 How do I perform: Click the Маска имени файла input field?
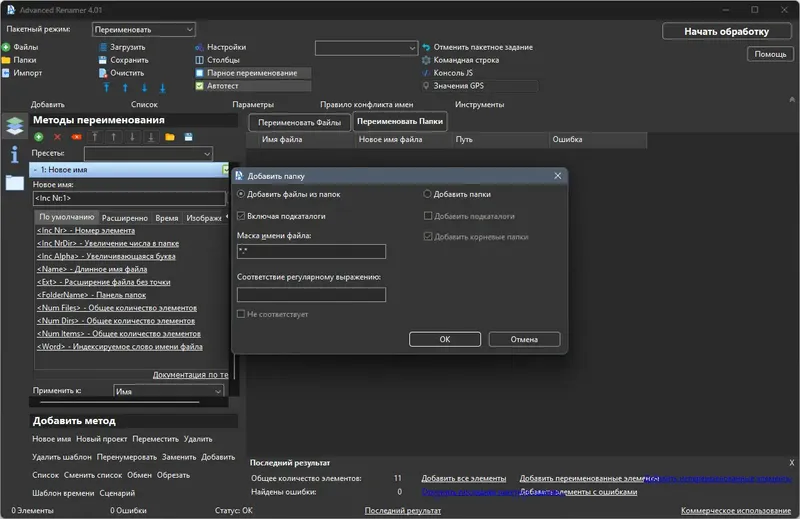pos(311,251)
